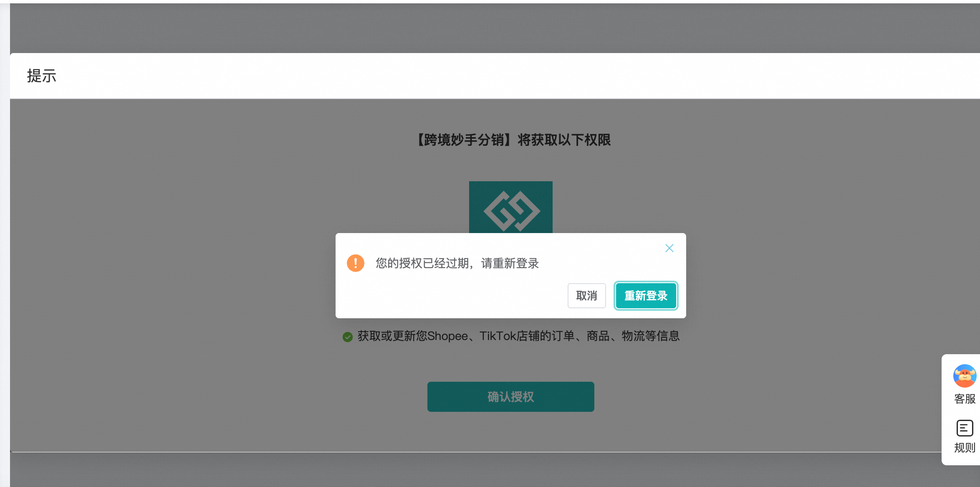Click the orange warning exclamation icon
The image size is (980, 487).
point(356,263)
